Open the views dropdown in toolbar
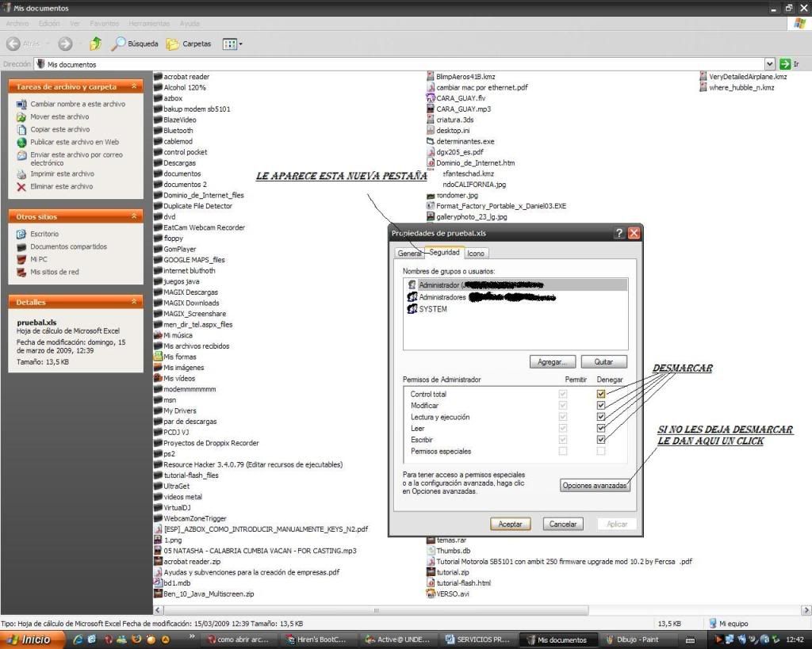812x649 pixels. tap(232, 44)
